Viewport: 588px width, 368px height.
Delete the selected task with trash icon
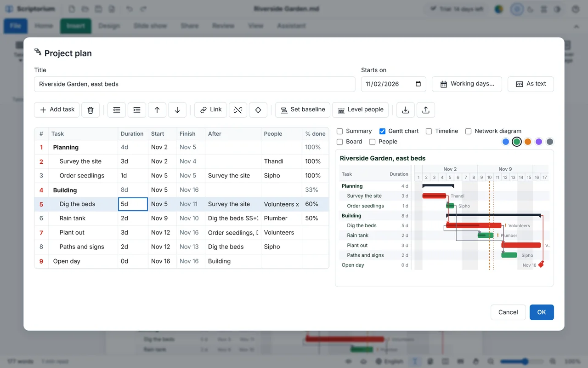click(90, 110)
